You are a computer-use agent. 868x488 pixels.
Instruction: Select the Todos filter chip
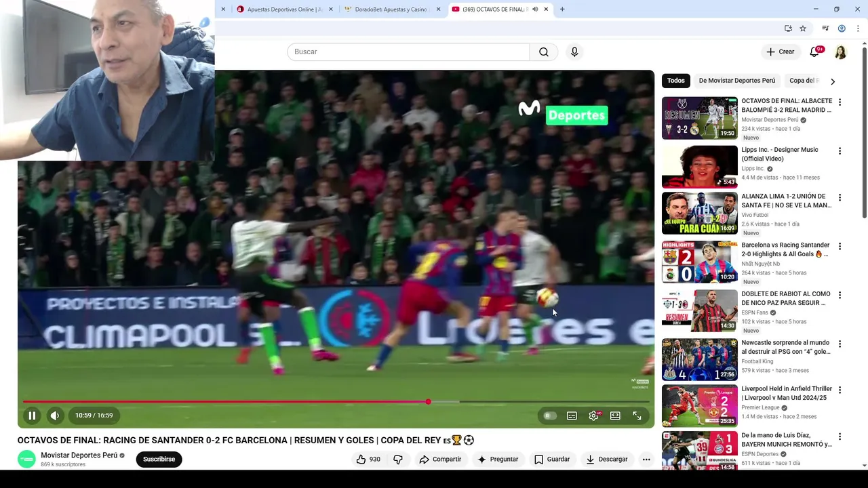(676, 81)
